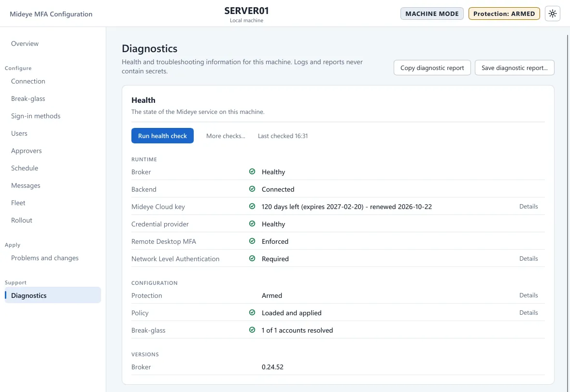Open More checks...
This screenshot has height=392, width=570.
[x=226, y=136]
